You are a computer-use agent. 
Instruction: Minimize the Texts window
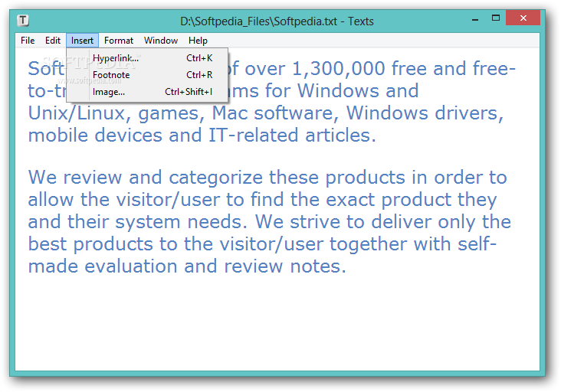[475, 18]
